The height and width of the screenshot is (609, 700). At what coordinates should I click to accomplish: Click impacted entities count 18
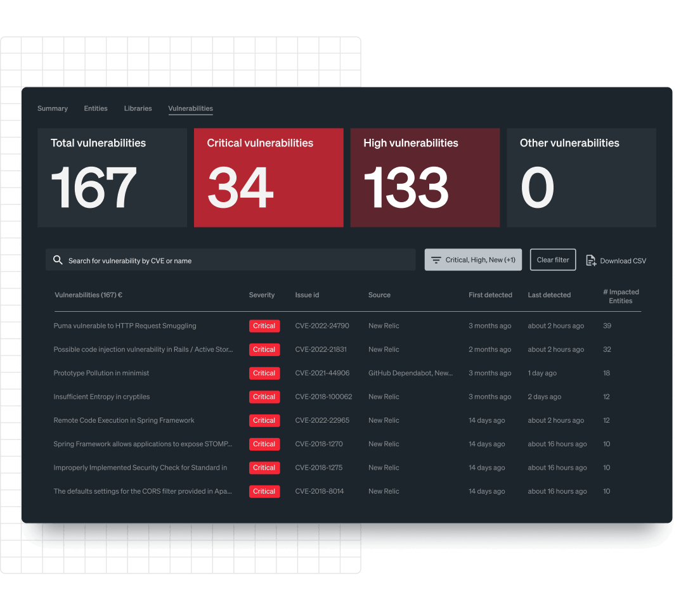[x=607, y=373]
